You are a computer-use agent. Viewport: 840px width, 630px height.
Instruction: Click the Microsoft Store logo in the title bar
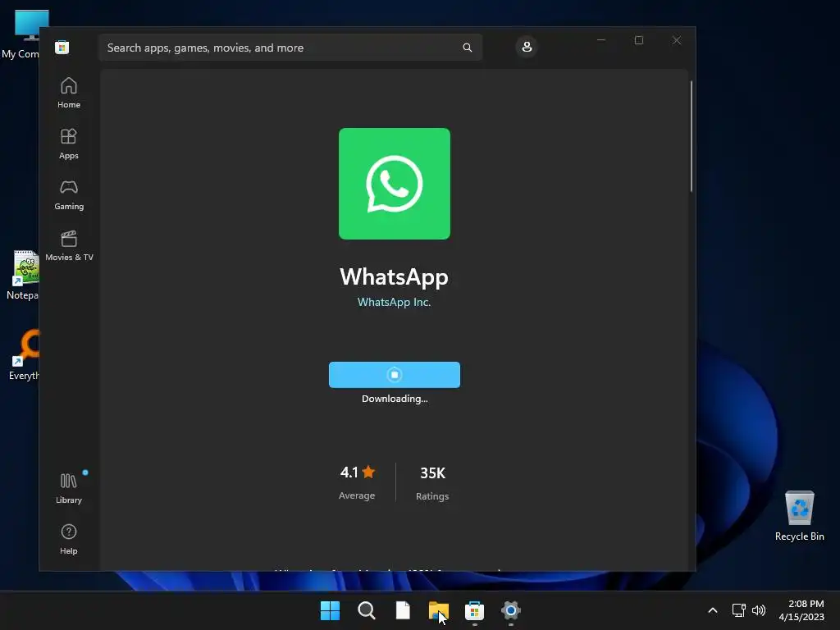(62, 47)
